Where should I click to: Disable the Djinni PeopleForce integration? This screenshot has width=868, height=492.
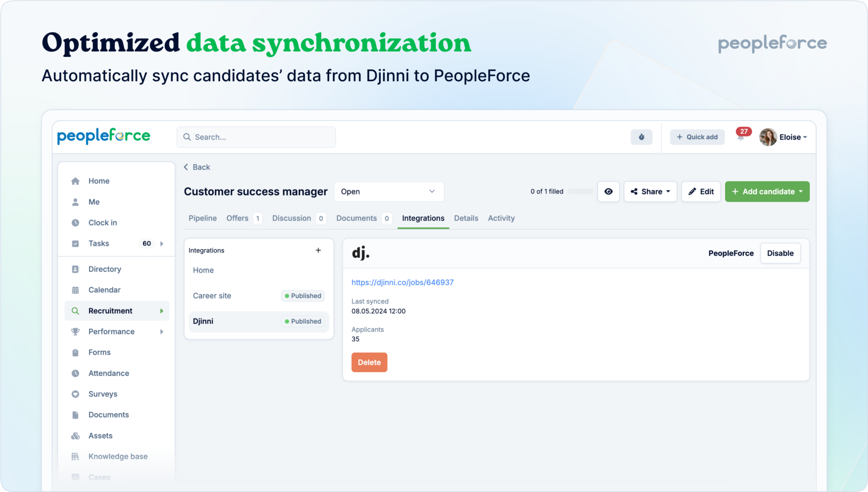click(x=780, y=253)
